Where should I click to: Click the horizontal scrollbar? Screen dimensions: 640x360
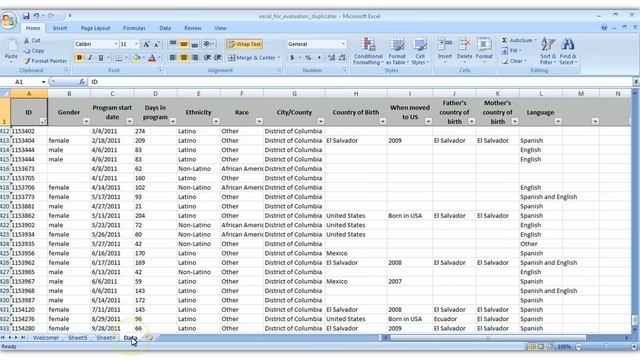click(x=487, y=338)
